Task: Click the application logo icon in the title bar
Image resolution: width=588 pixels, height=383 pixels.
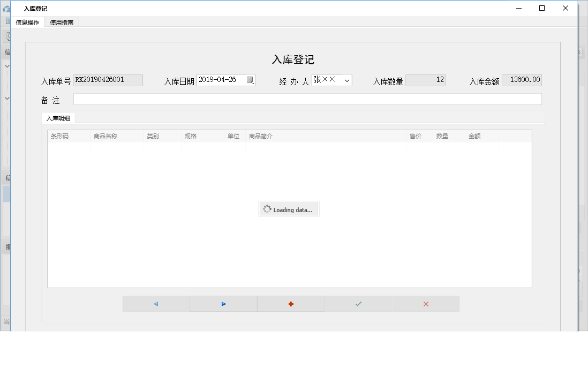Action: pyautogui.click(x=5, y=8)
